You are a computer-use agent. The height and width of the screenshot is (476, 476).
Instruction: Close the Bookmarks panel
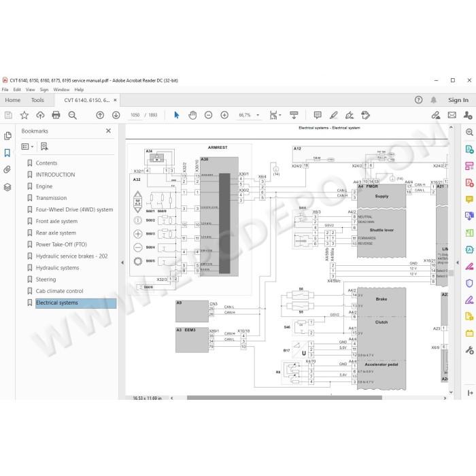(x=108, y=131)
